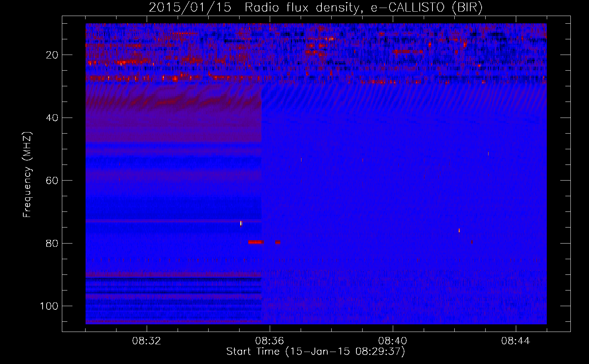Click the 80 MHz frequency tick label
Image resolution: width=589 pixels, height=364 pixels.
(52, 243)
